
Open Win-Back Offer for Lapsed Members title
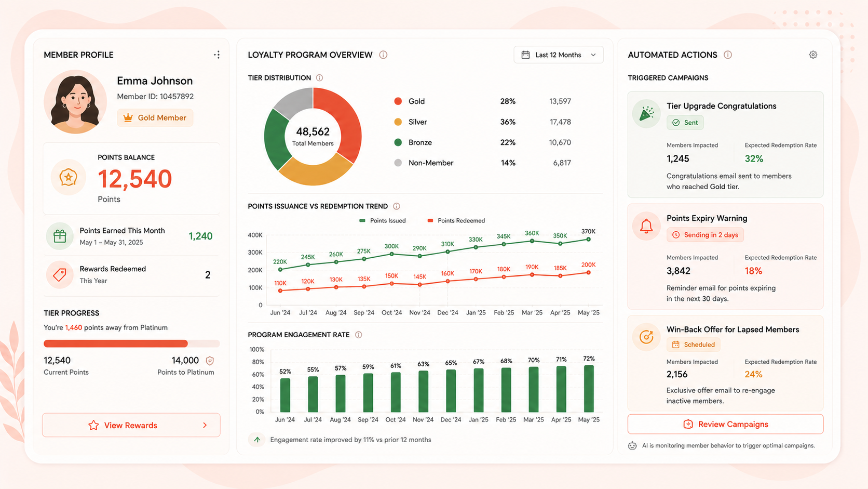733,329
